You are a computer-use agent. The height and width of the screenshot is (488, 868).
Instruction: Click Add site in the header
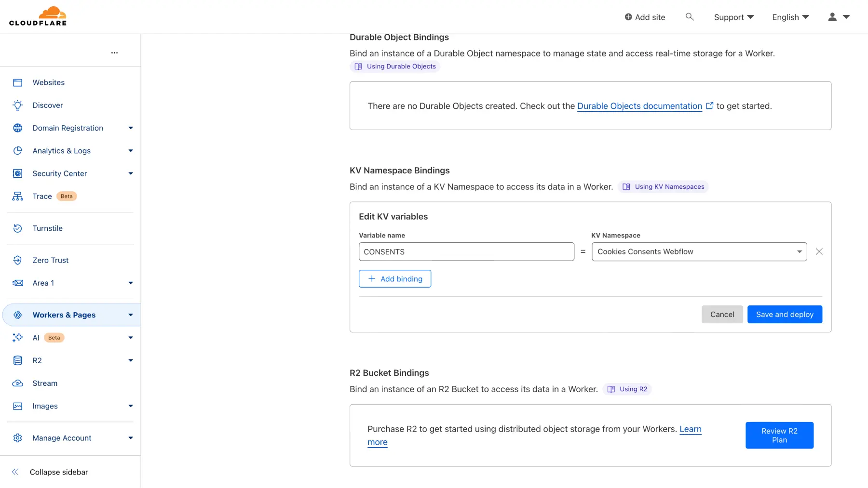[645, 17]
